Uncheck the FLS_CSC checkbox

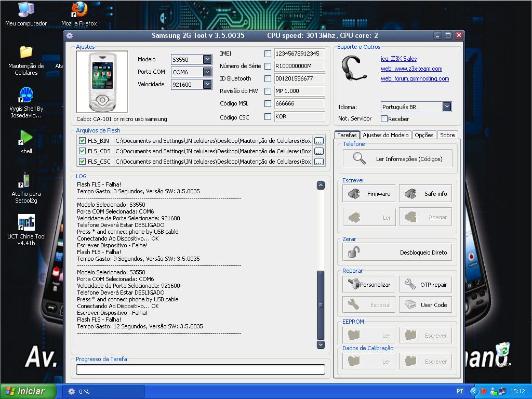coord(82,162)
